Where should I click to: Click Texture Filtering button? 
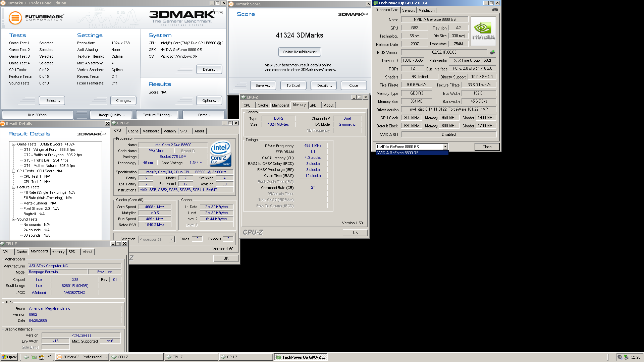[158, 115]
